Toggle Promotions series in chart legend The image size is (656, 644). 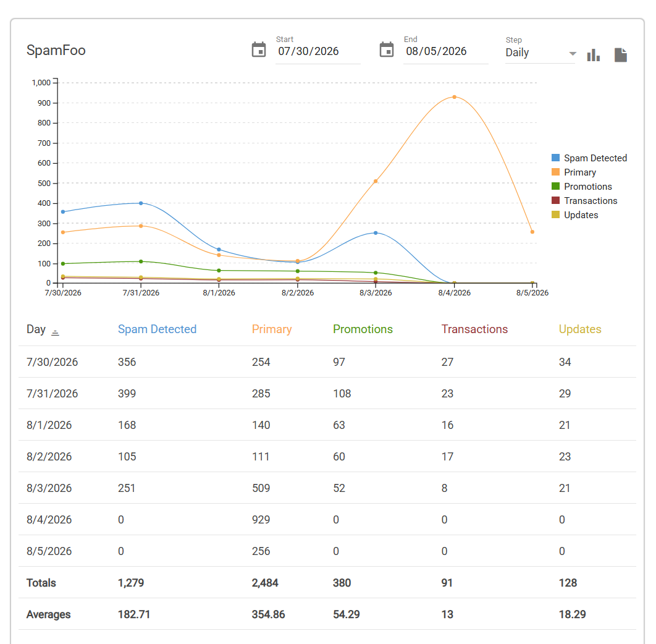(581, 186)
